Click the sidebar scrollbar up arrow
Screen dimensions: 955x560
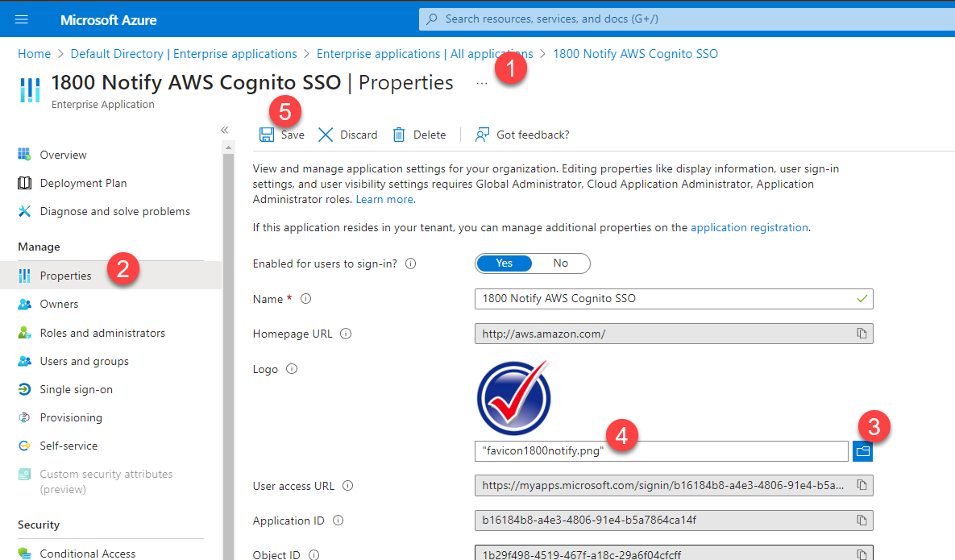coord(228,148)
